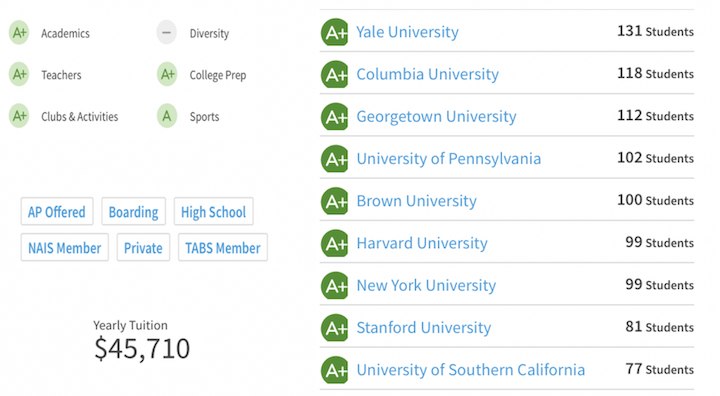
Task: Click the green A+ badge beside Yale University
Action: (x=335, y=32)
